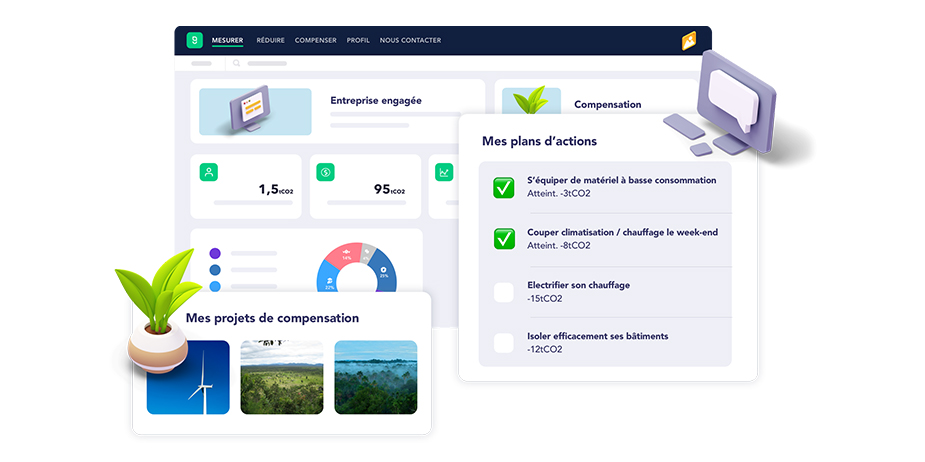Image resolution: width=925 pixels, height=462 pixels.
Task: Uncheck 'Couper climatisation / chauffage le week-end'
Action: tap(504, 239)
